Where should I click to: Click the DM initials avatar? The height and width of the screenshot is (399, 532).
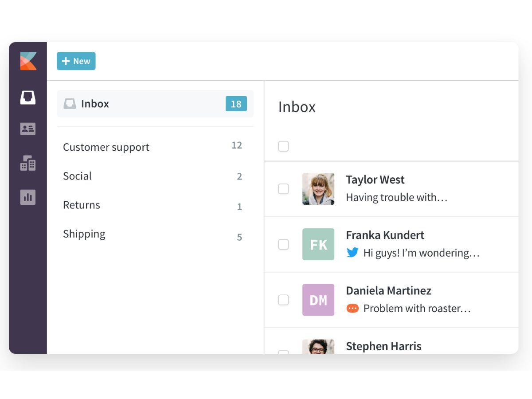click(318, 300)
